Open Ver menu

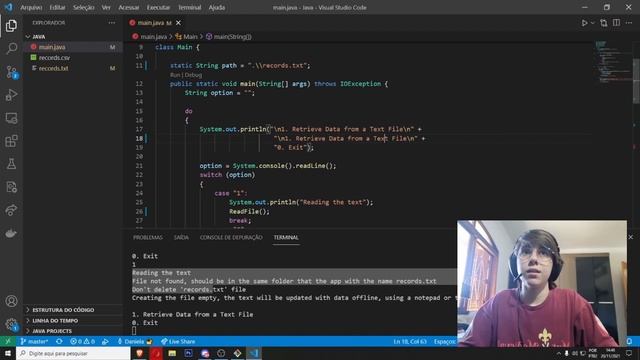(x=106, y=7)
